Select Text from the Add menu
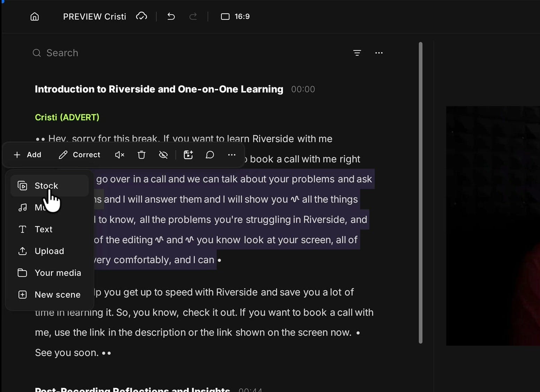 [50, 229]
